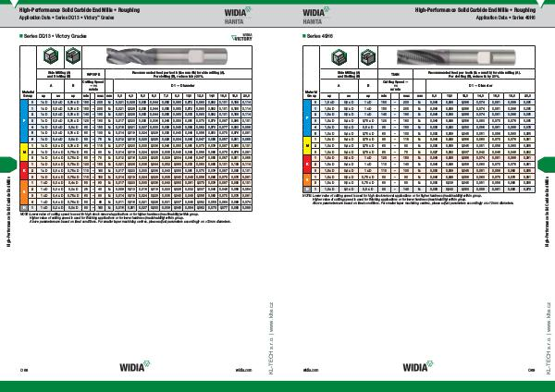The image size is (555, 392).
Task: Select the side milling icon in 4GH6 table
Action: tap(339, 57)
